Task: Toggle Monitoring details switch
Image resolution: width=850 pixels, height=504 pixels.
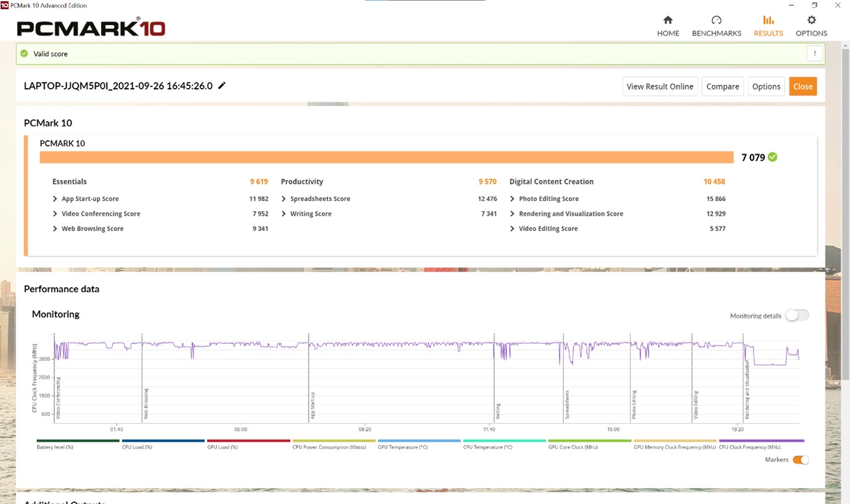Action: click(x=796, y=315)
